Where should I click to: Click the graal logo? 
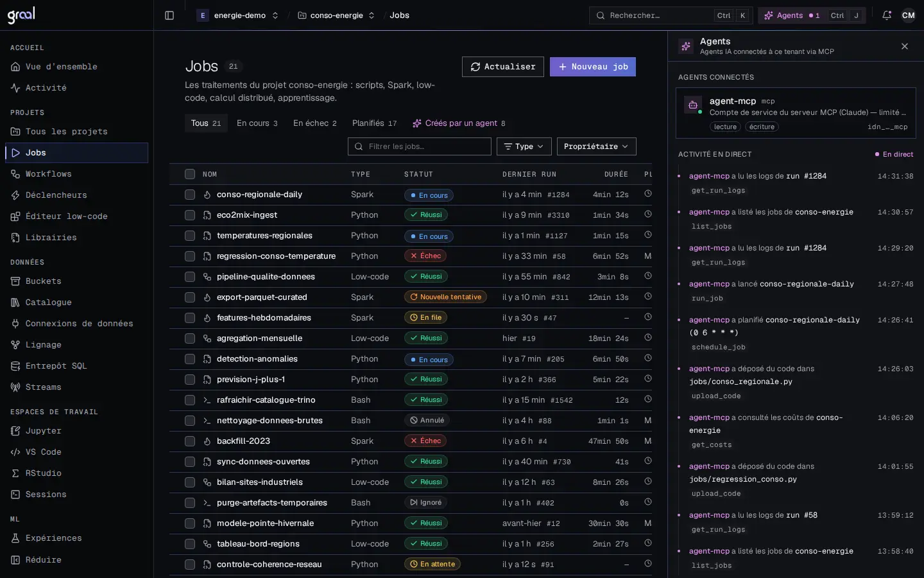pyautogui.click(x=21, y=15)
